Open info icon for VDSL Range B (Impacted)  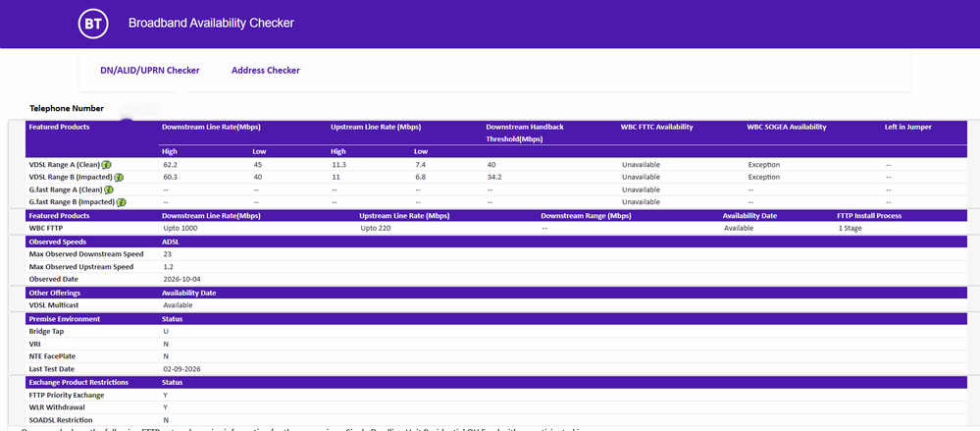tap(120, 177)
